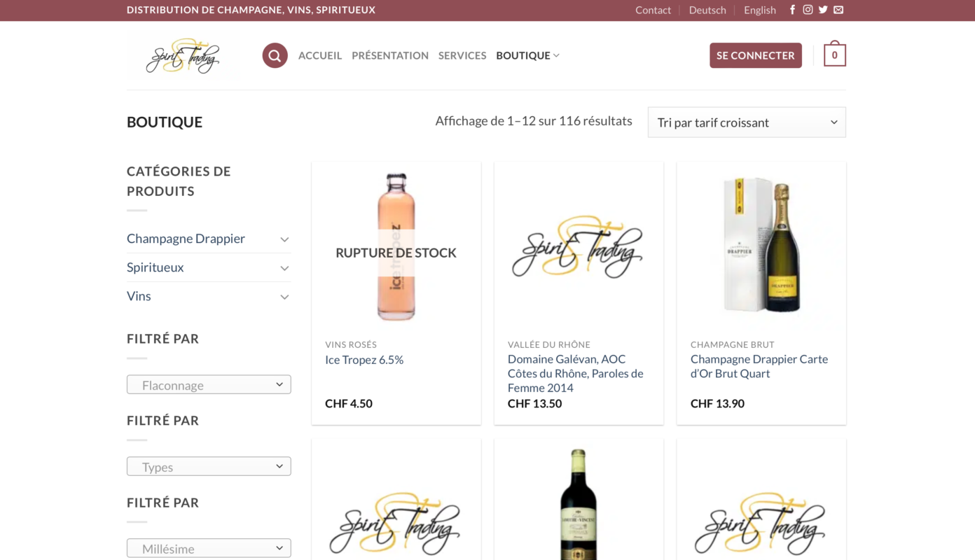Click the email envelope icon

tap(838, 10)
